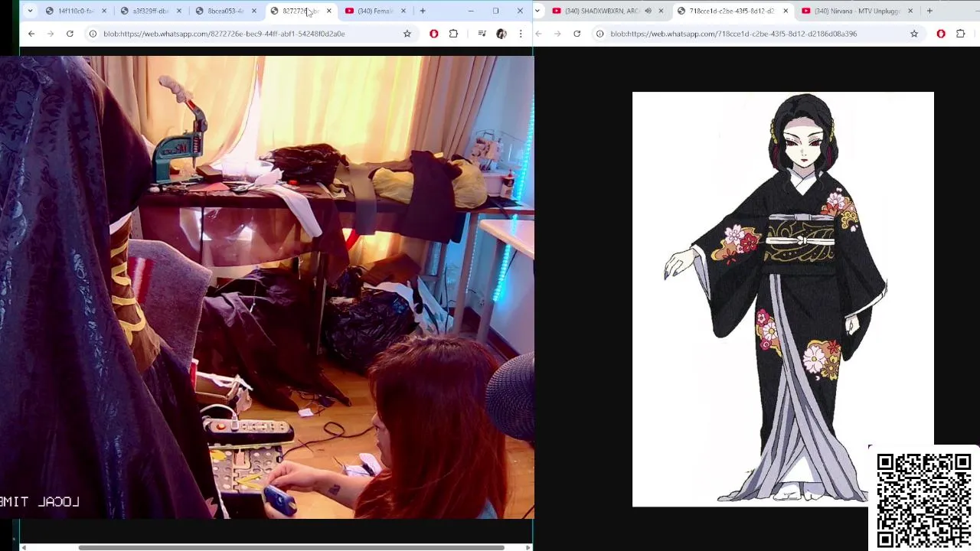This screenshot has height=551, width=980.
Task: Open Chrome three-dot menu in left window
Action: coord(521,34)
